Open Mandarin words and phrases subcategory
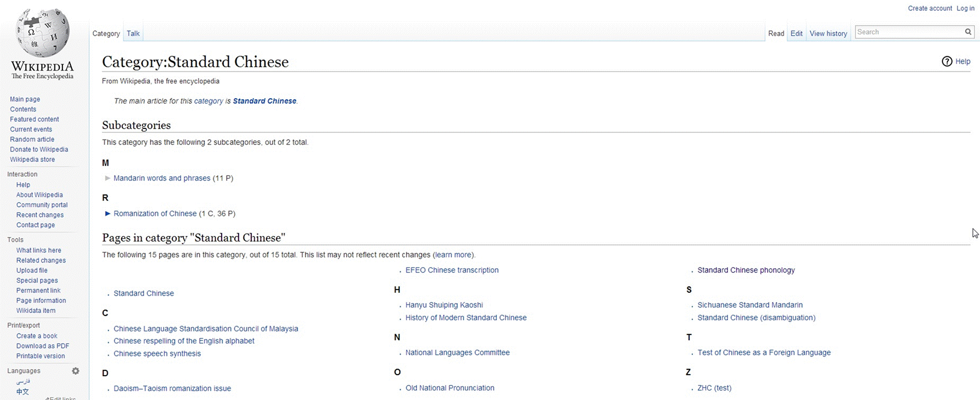 162,178
